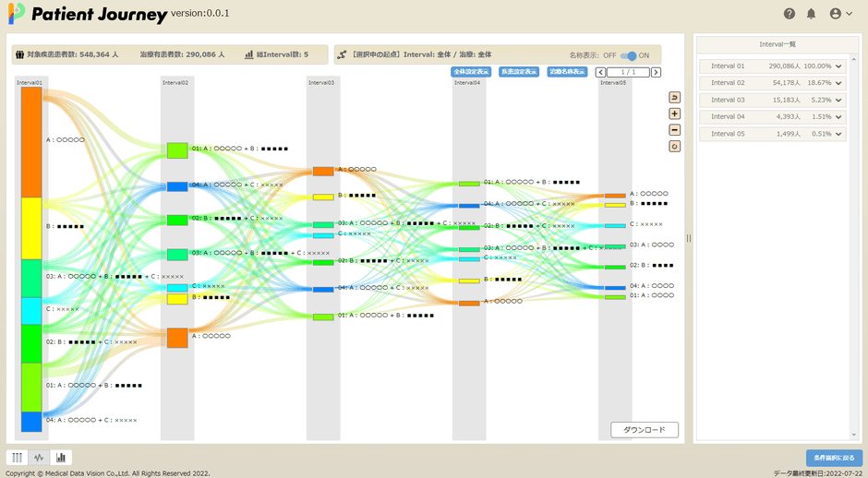Click the 全体設定表示 button
The image size is (868, 478).
click(x=471, y=72)
